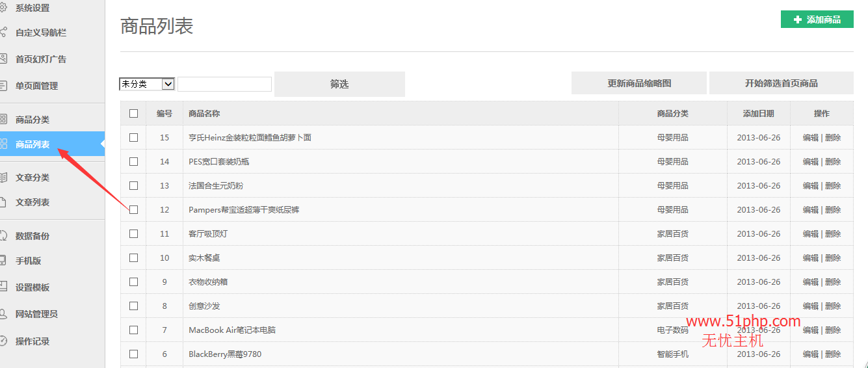Click the filter keyword input field
This screenshot has height=368, width=868.
click(x=224, y=84)
